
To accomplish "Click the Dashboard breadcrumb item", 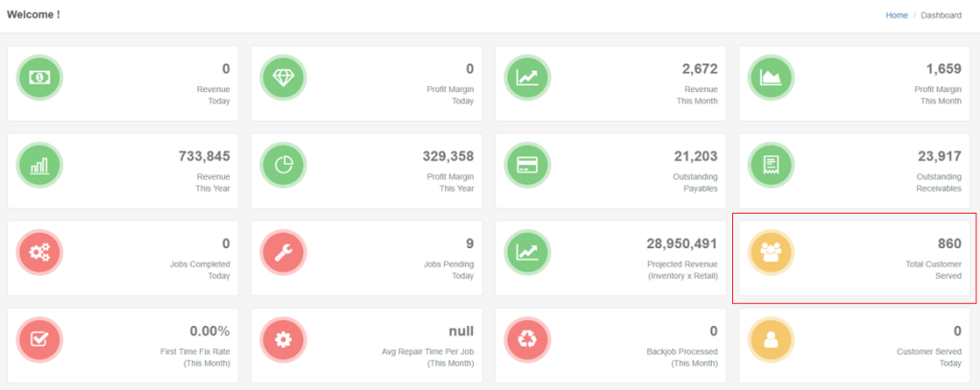I will tap(941, 15).
